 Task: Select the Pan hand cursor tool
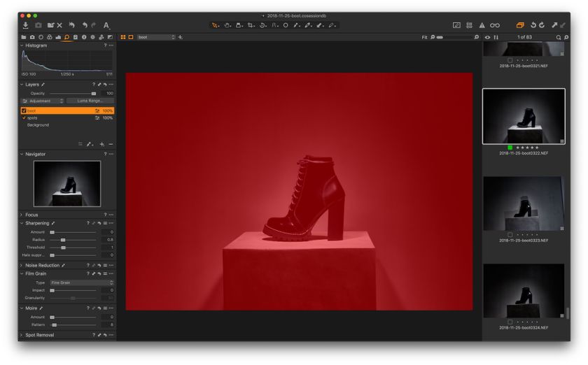(227, 25)
